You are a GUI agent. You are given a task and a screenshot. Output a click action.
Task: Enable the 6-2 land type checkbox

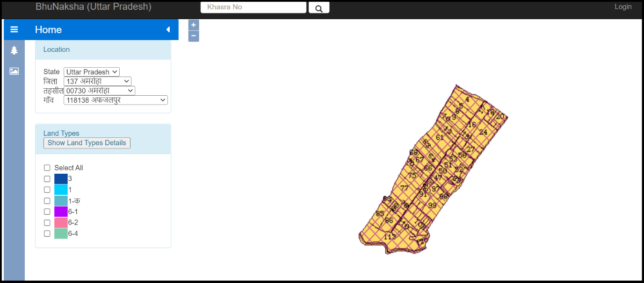(47, 222)
